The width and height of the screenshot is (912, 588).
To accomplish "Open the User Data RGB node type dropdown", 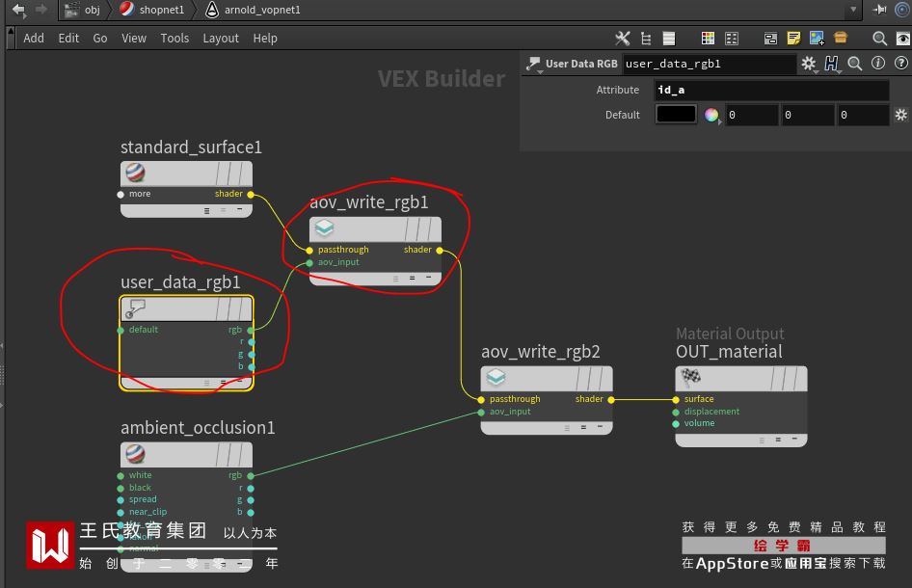I will [533, 65].
